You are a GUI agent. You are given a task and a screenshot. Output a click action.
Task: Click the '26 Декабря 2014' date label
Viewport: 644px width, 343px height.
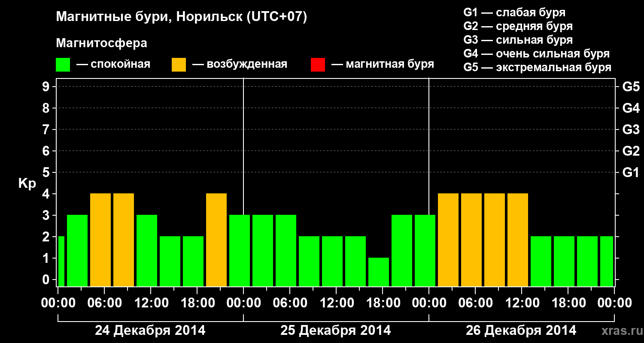tap(521, 331)
